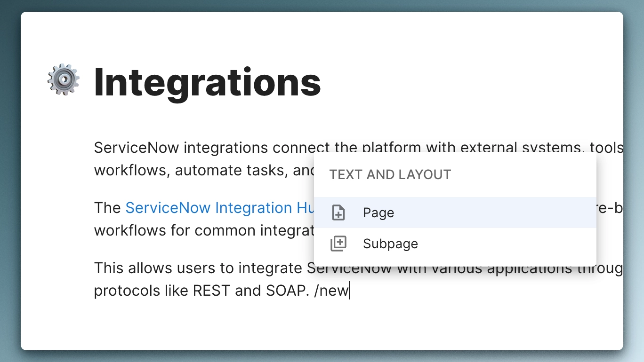
Task: Select the Page option label
Action: (378, 213)
